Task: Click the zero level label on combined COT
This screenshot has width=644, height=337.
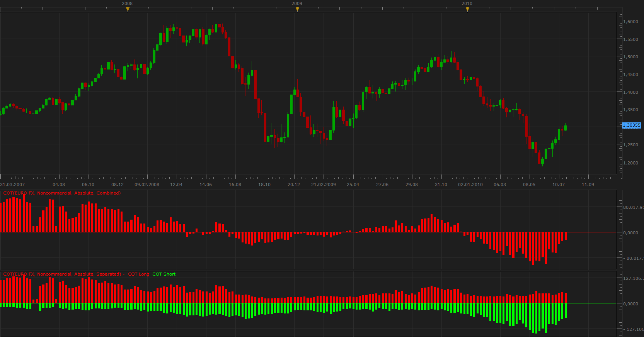Action: click(x=631, y=233)
